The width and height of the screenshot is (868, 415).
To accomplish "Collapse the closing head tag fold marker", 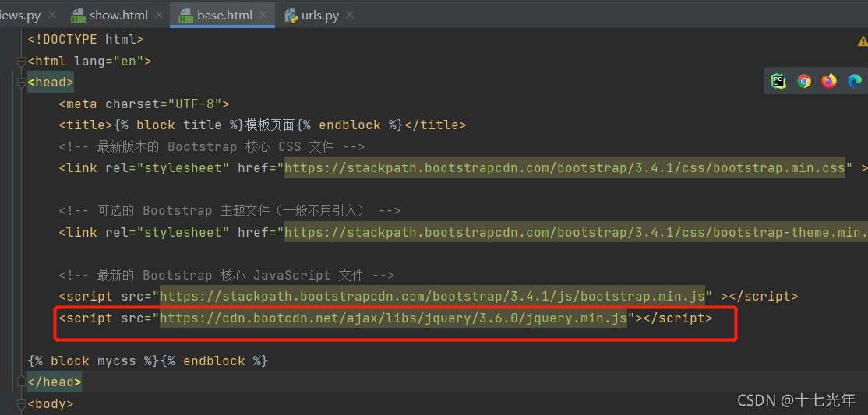I will pyautogui.click(x=21, y=382).
